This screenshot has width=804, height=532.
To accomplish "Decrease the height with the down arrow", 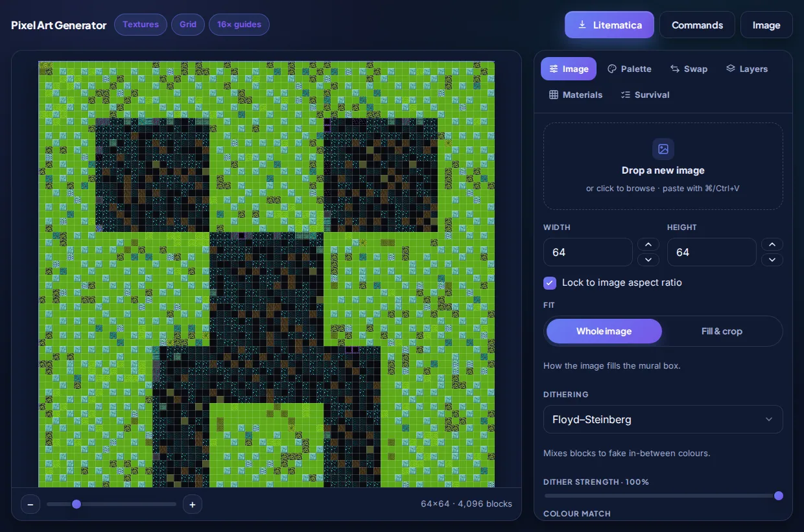I will coord(772,260).
